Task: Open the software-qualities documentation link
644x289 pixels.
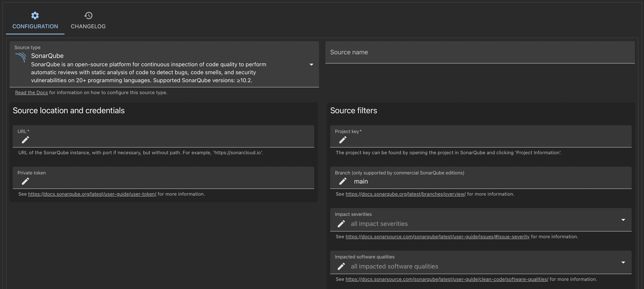Action: [447, 279]
